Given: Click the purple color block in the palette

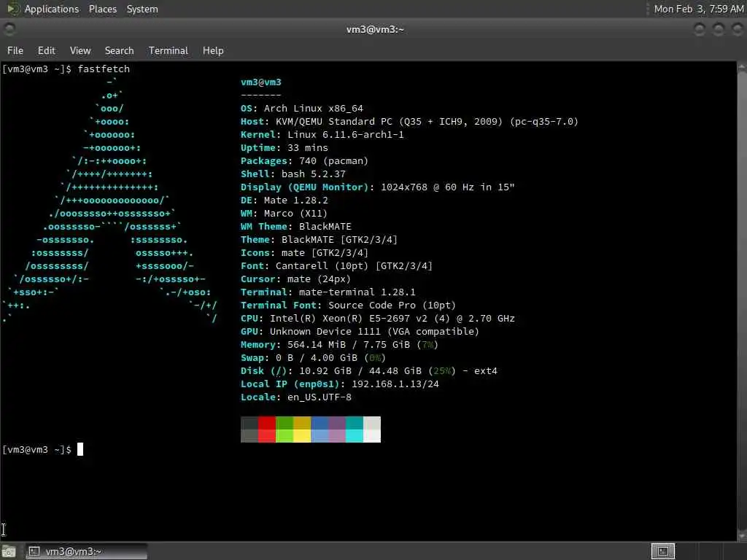Looking at the screenshot, I should (x=337, y=429).
